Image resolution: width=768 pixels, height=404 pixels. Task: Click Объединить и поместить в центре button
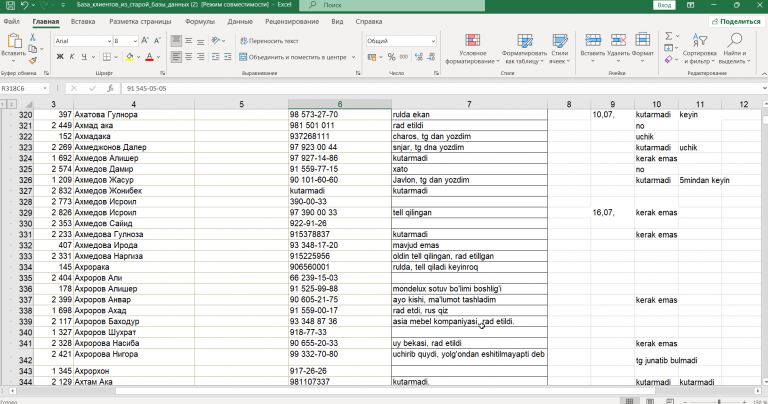(293, 57)
